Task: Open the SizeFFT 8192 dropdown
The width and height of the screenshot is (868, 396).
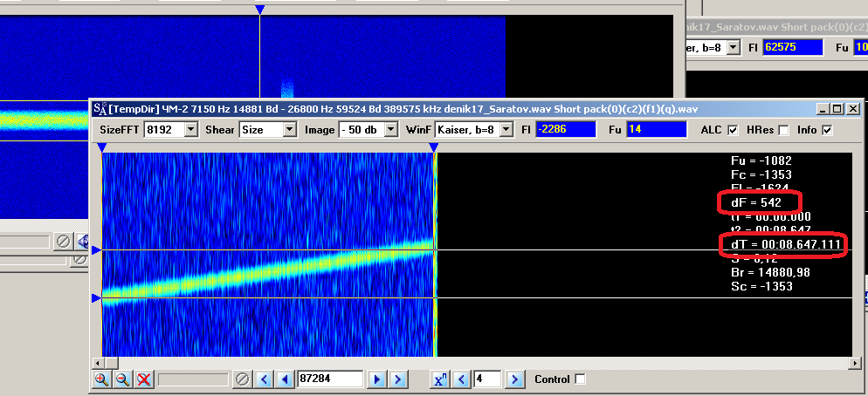Action: [x=191, y=130]
